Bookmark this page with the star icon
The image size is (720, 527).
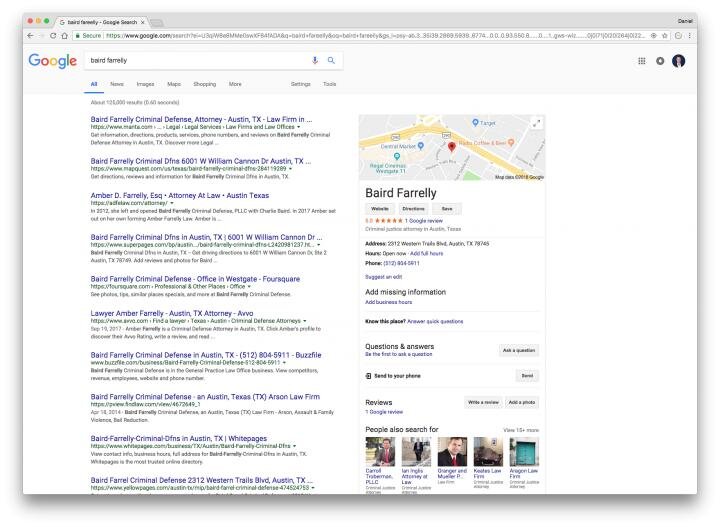[664, 35]
